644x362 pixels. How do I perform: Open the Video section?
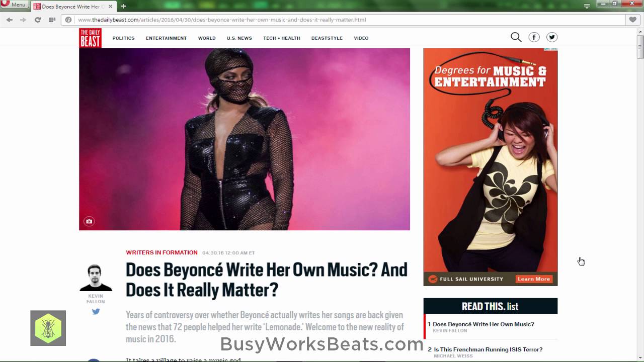click(361, 38)
